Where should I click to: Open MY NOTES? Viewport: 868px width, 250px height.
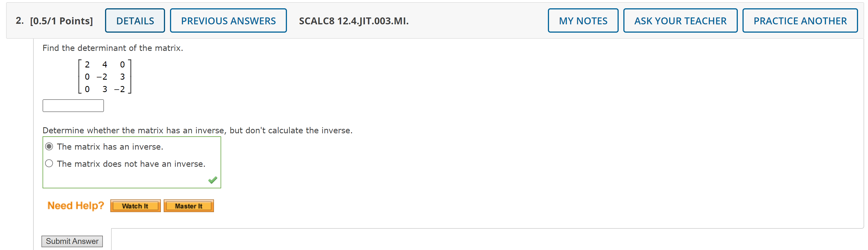click(x=583, y=20)
